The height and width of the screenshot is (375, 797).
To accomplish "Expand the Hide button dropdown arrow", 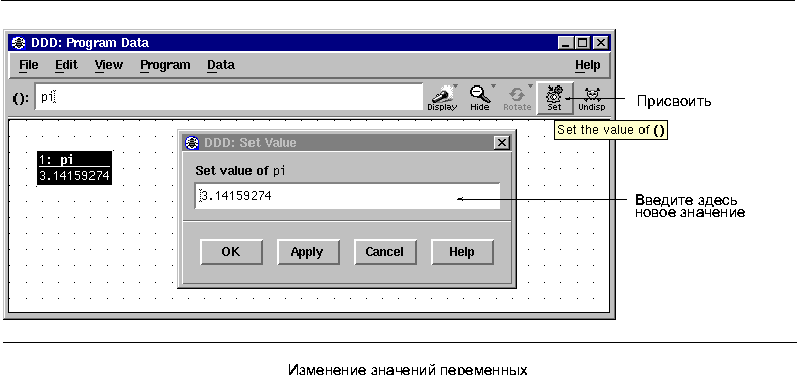I will (493, 86).
